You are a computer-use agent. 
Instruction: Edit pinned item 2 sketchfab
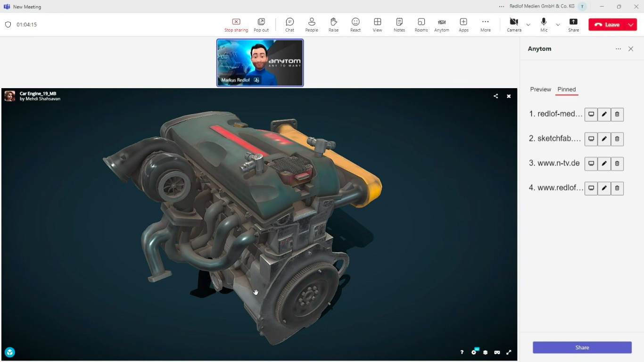pyautogui.click(x=604, y=139)
